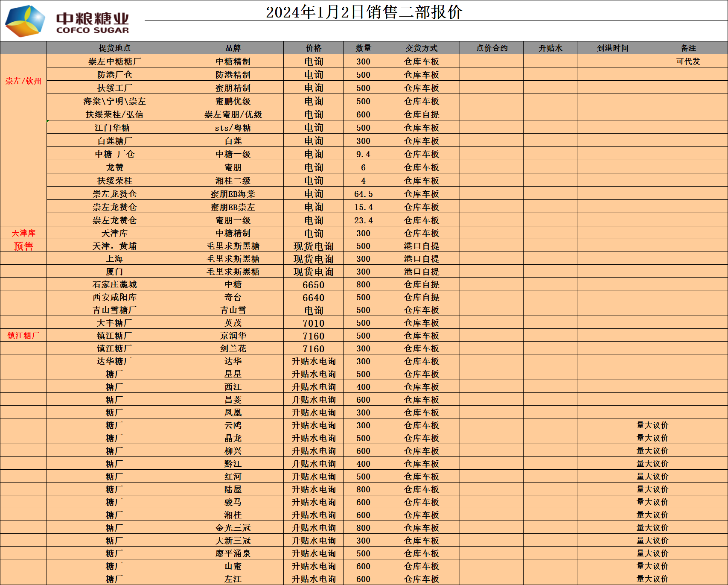Click the 剑兰花 brand cell
Viewport: 728px width, 585px height.
pyautogui.click(x=233, y=348)
